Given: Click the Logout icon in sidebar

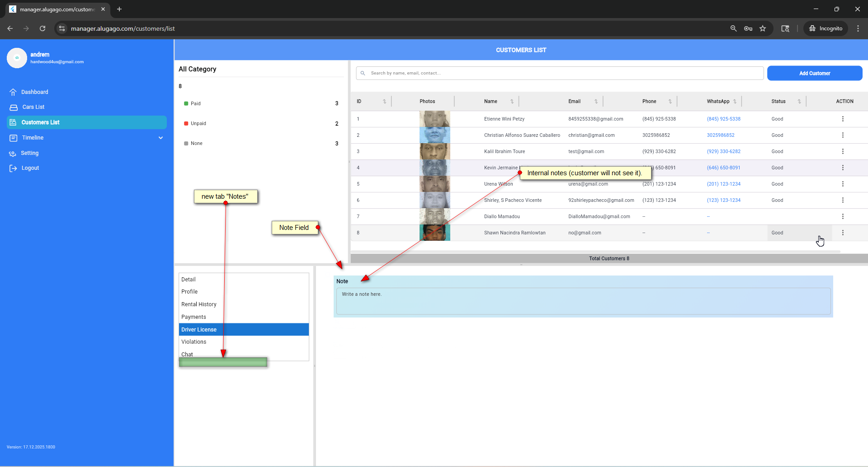Looking at the screenshot, I should click(13, 168).
